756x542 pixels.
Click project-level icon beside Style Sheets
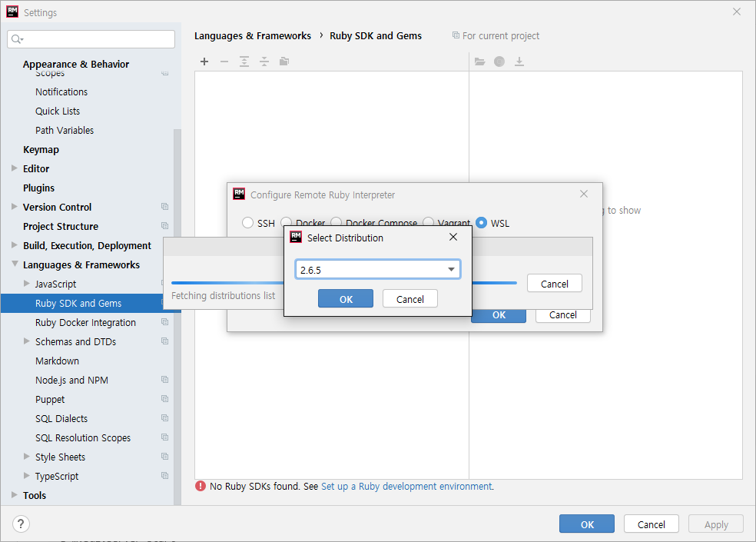pos(165,457)
